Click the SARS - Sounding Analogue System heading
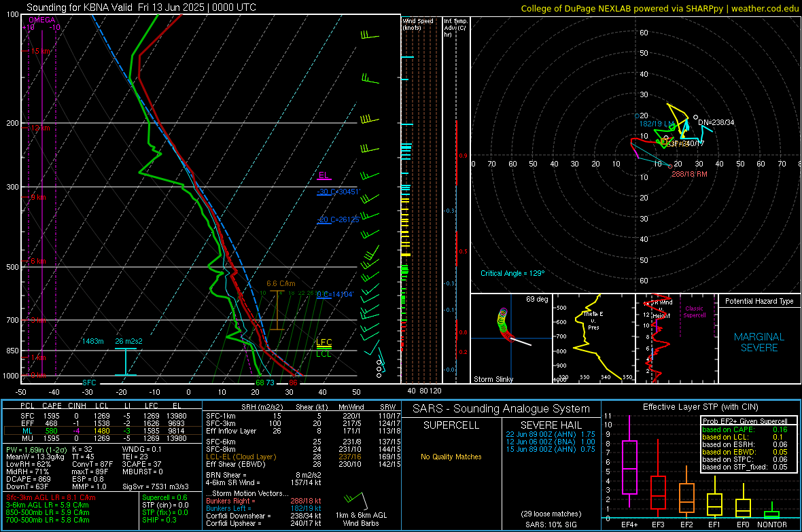 click(x=502, y=409)
